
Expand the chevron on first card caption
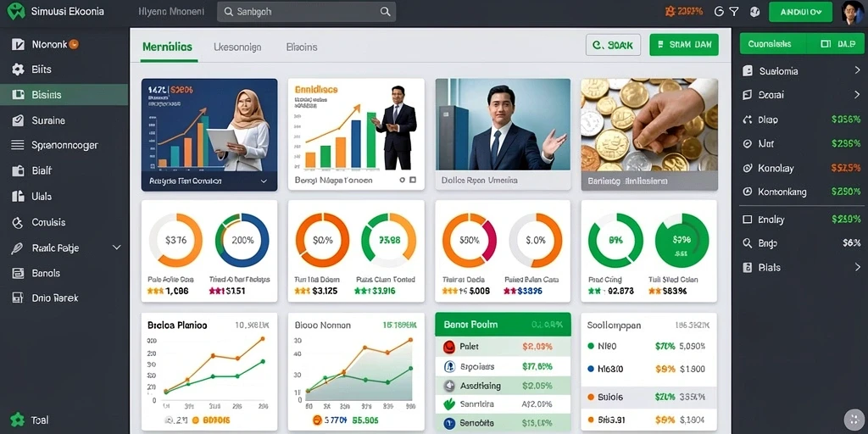click(x=264, y=181)
